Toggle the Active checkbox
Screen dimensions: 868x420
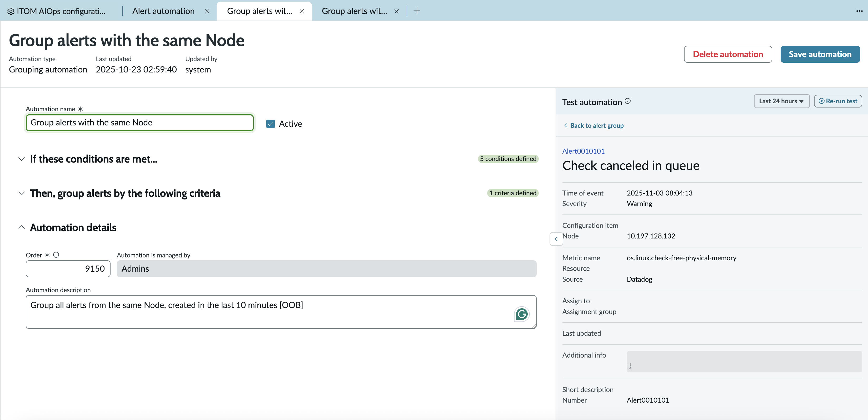(x=270, y=124)
